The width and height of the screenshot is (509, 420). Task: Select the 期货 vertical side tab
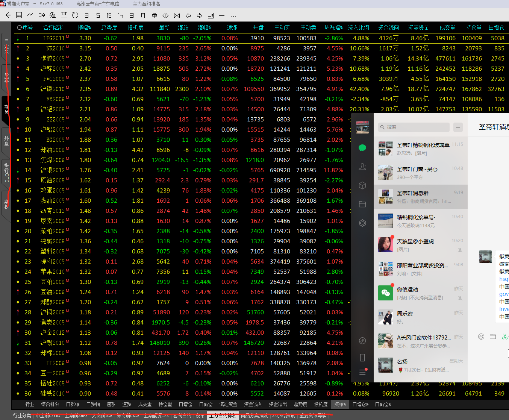pyautogui.click(x=6, y=109)
